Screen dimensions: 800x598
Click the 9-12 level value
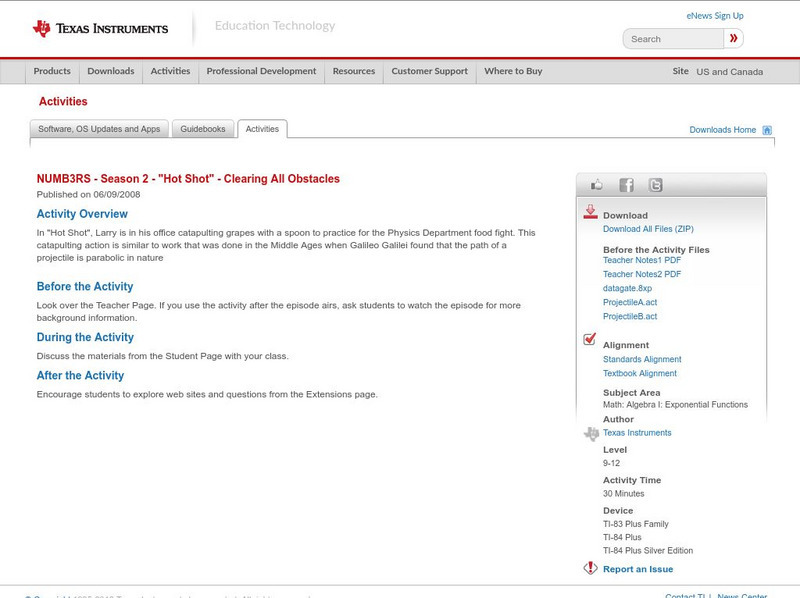click(611, 463)
